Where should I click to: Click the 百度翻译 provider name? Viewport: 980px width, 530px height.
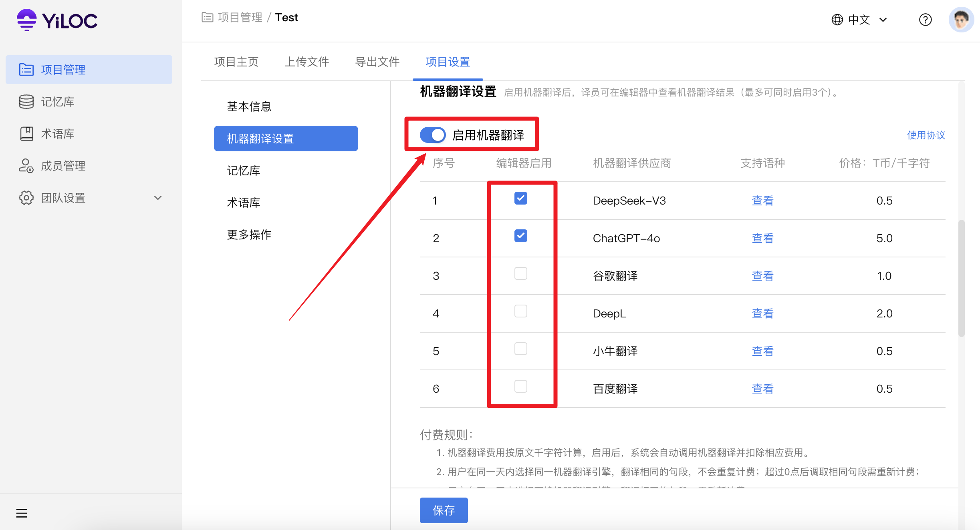point(615,389)
